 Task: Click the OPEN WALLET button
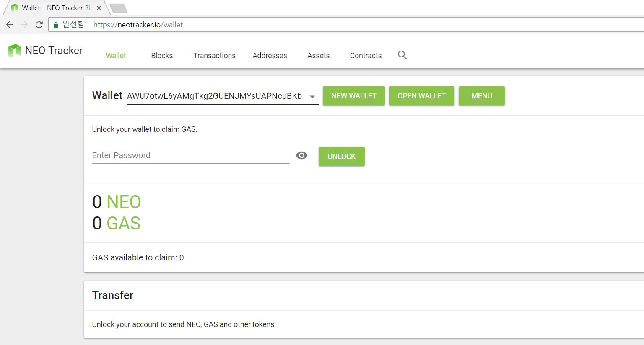click(422, 96)
